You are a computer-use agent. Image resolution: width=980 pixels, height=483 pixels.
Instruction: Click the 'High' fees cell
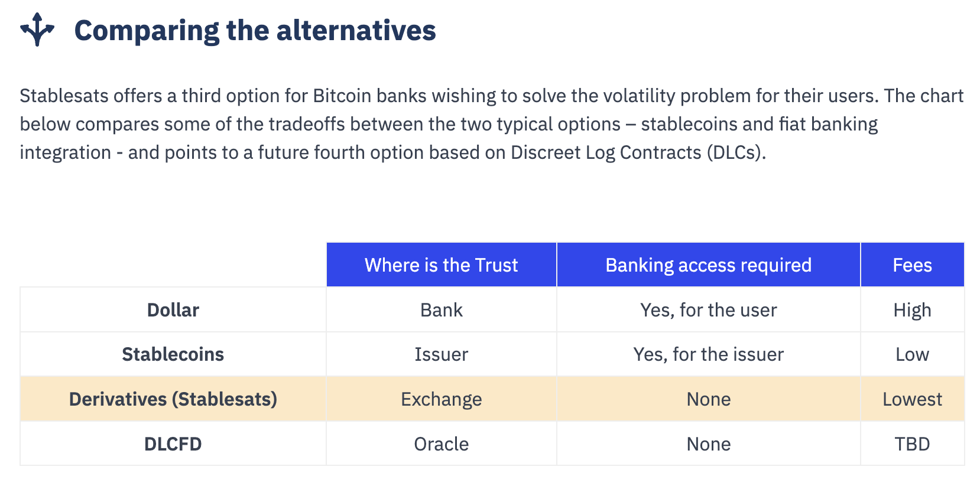click(912, 310)
